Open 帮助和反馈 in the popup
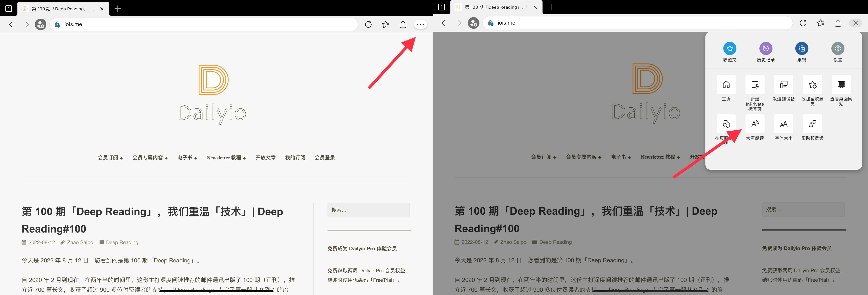The height and width of the screenshot is (295, 868). tap(812, 127)
